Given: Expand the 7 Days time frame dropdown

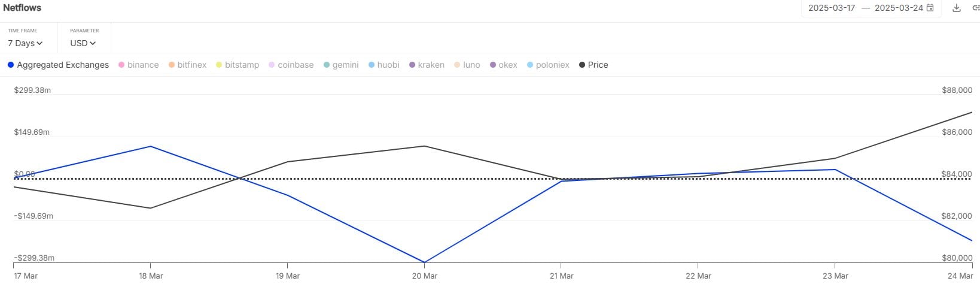Looking at the screenshot, I should pyautogui.click(x=25, y=43).
